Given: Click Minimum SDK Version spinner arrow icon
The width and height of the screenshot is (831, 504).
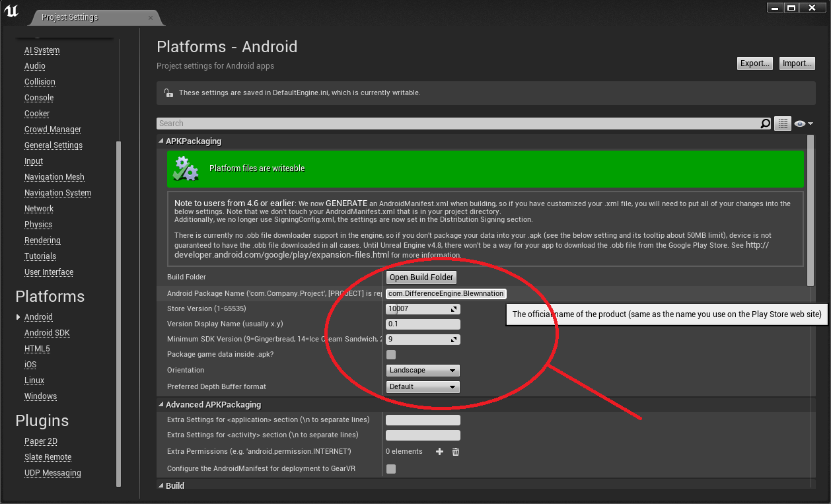Looking at the screenshot, I should tap(454, 340).
